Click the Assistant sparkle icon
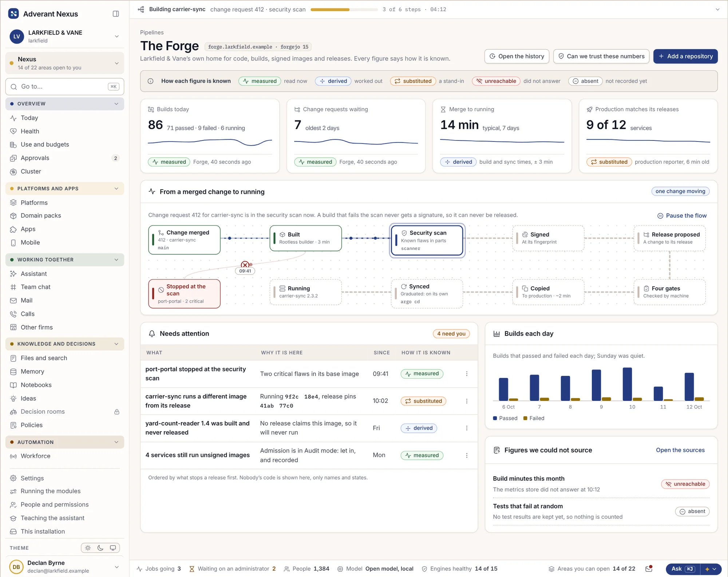Viewport: 728px width, 577px height. tap(13, 274)
